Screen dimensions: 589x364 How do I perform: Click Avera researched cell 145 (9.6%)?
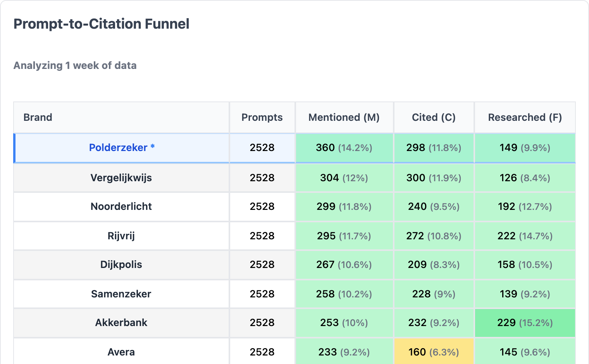(525, 351)
